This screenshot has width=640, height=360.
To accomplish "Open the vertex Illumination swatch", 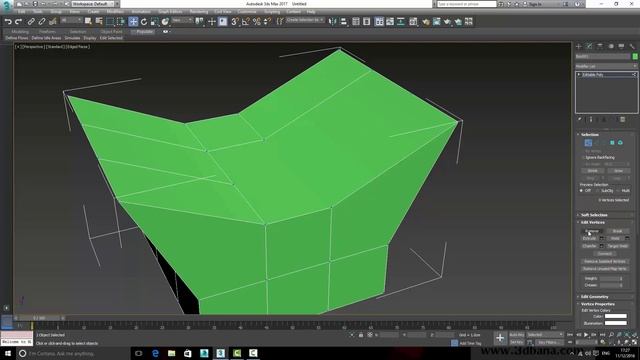I will pyautogui.click(x=616, y=323).
